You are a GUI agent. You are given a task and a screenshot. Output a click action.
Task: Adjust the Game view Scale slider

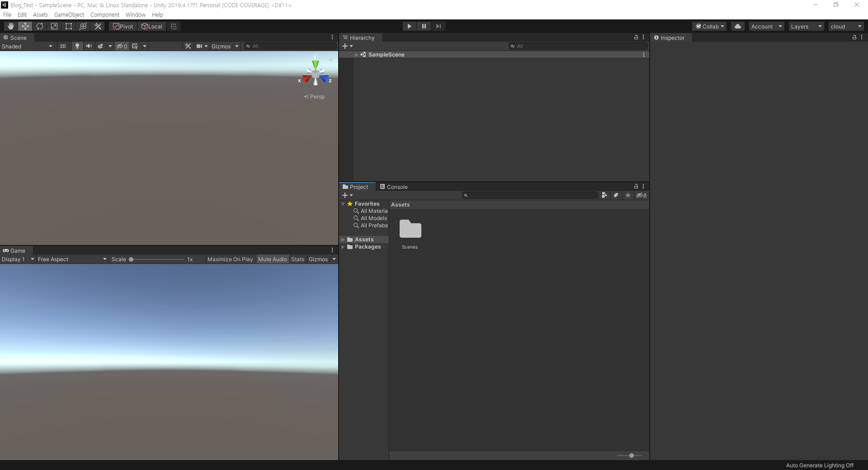tap(157, 259)
